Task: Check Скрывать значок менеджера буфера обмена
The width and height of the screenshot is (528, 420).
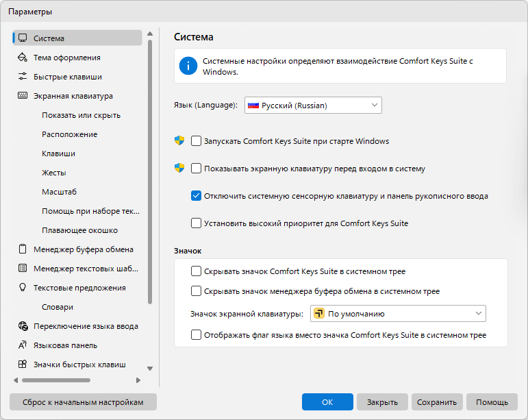Action: 196,291
